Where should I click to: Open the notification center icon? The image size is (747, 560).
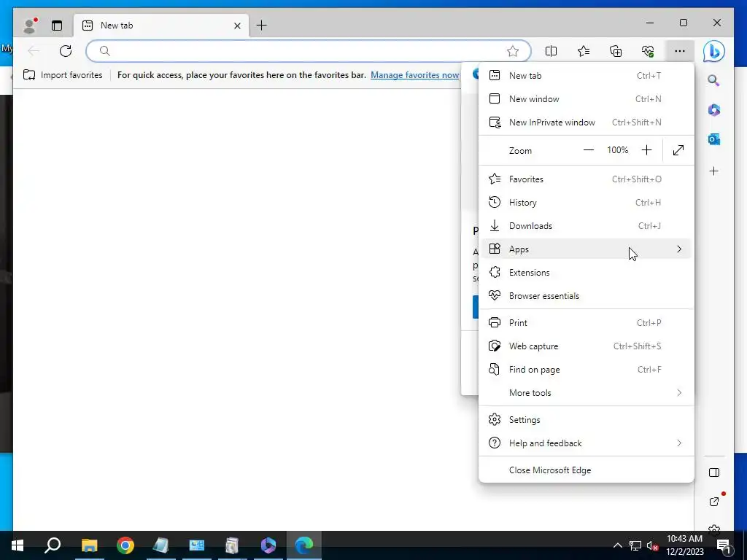coord(724,545)
